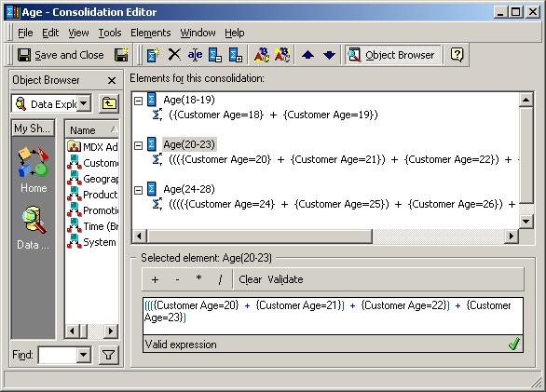Click the horizontal scrollbar of elements list

[325, 237]
